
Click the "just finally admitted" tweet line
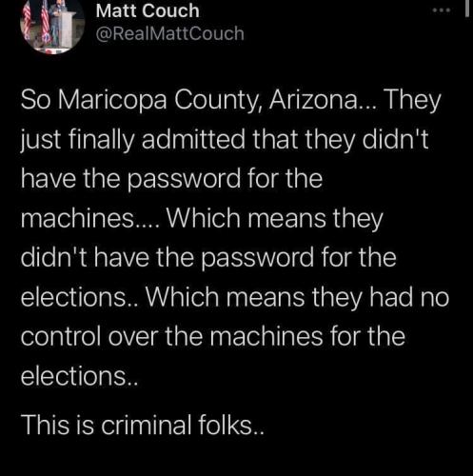[225, 140]
